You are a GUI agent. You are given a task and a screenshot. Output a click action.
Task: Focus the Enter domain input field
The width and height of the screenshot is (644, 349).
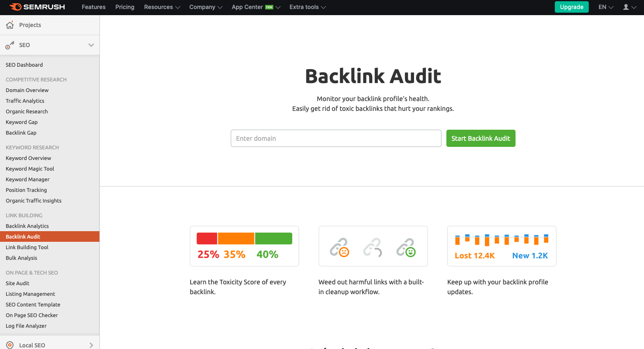(336, 138)
